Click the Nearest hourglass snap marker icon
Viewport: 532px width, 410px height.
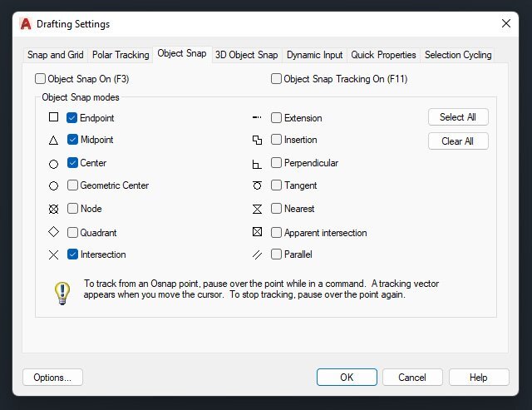[x=257, y=210]
